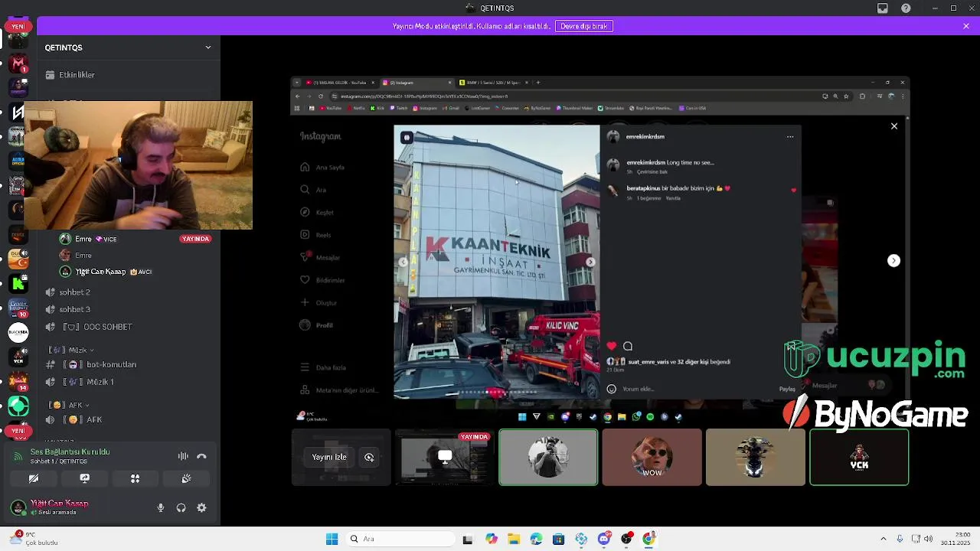Screen dimensions: 980x551
Task: Open Discord inbox icon in title bar
Action: pyautogui.click(x=883, y=8)
